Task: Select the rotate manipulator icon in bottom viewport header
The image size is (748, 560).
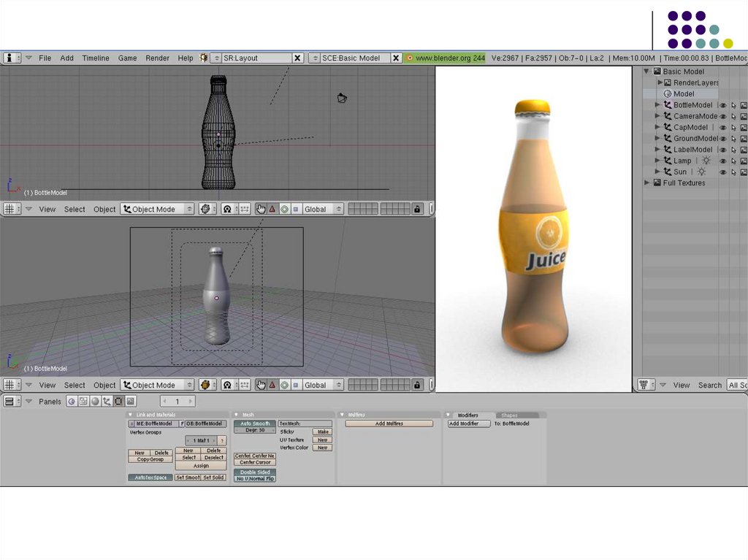Action: tap(284, 385)
